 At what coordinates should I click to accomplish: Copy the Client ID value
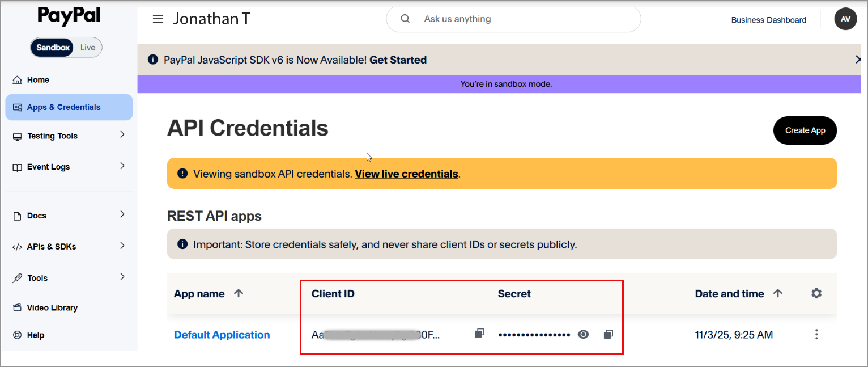point(479,334)
